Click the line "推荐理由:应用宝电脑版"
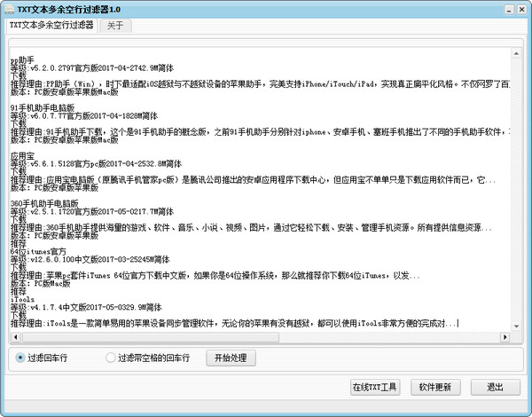The image size is (532, 417). click(253, 180)
